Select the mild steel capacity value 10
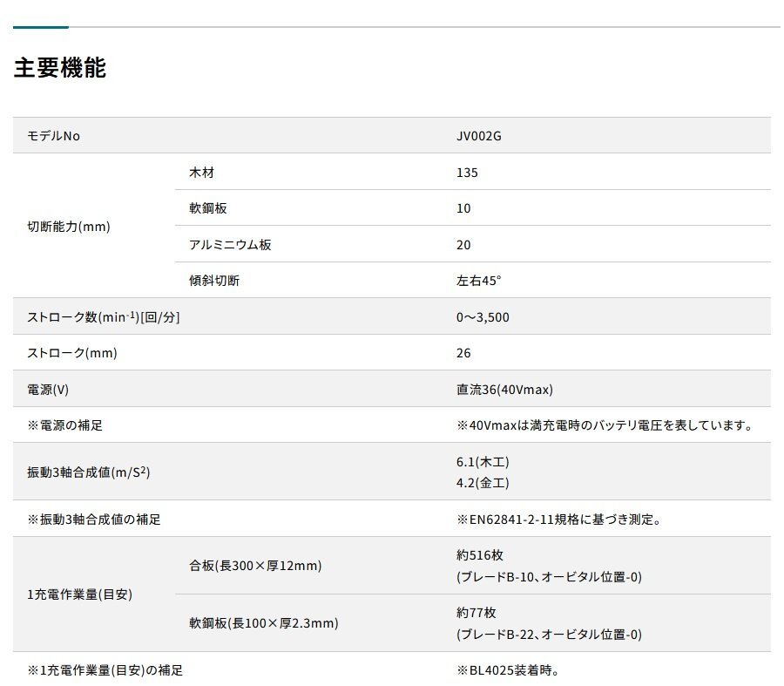Screen dimensions: 784x686 tap(463, 208)
